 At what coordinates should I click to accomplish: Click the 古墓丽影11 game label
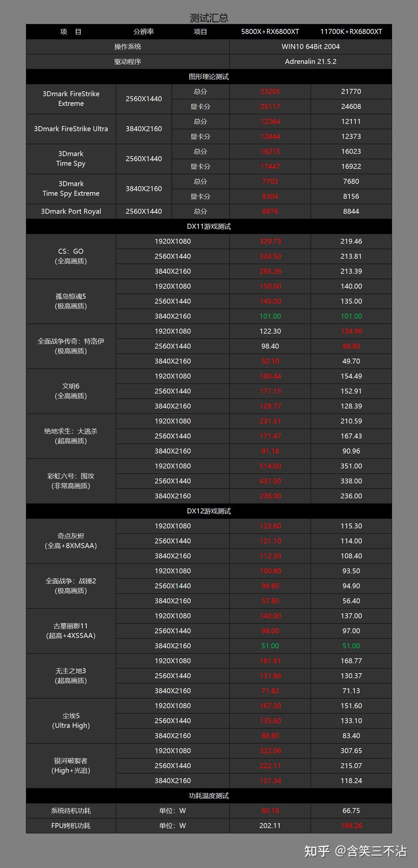(x=71, y=630)
